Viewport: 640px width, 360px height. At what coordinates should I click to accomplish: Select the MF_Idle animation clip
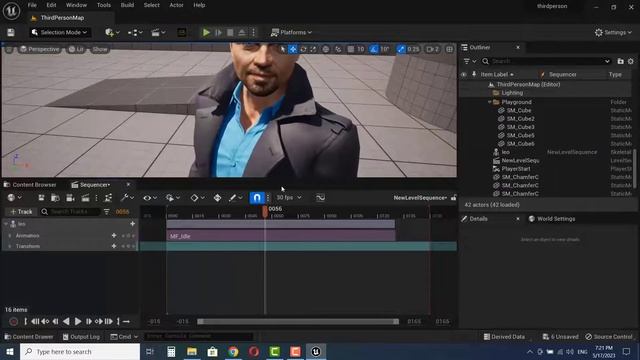pos(281,236)
